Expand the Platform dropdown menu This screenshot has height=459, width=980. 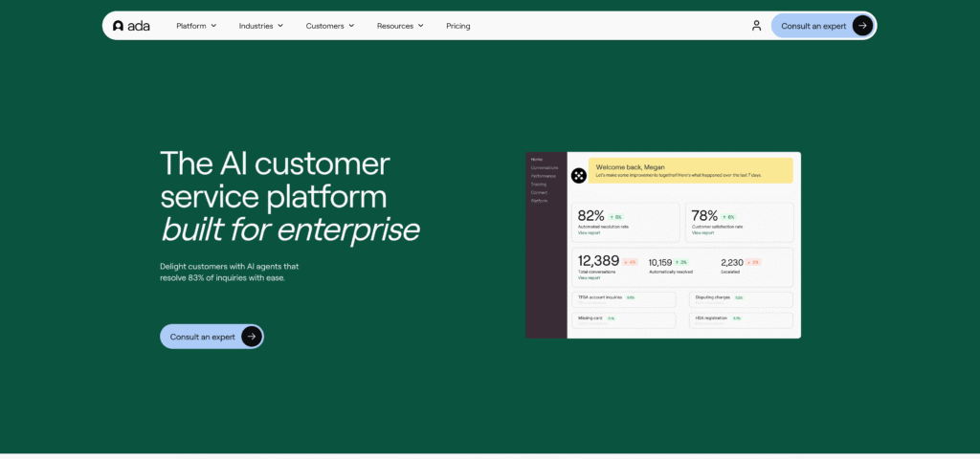click(x=196, y=26)
